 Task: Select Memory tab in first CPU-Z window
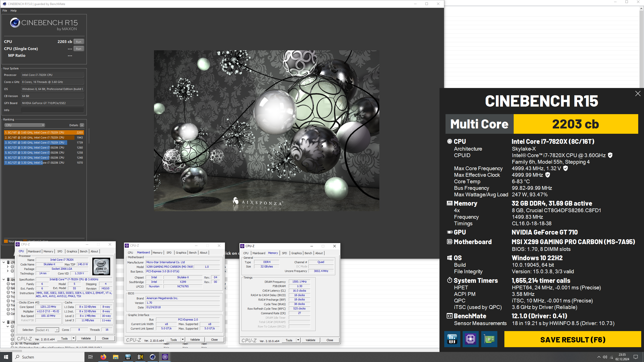48,251
